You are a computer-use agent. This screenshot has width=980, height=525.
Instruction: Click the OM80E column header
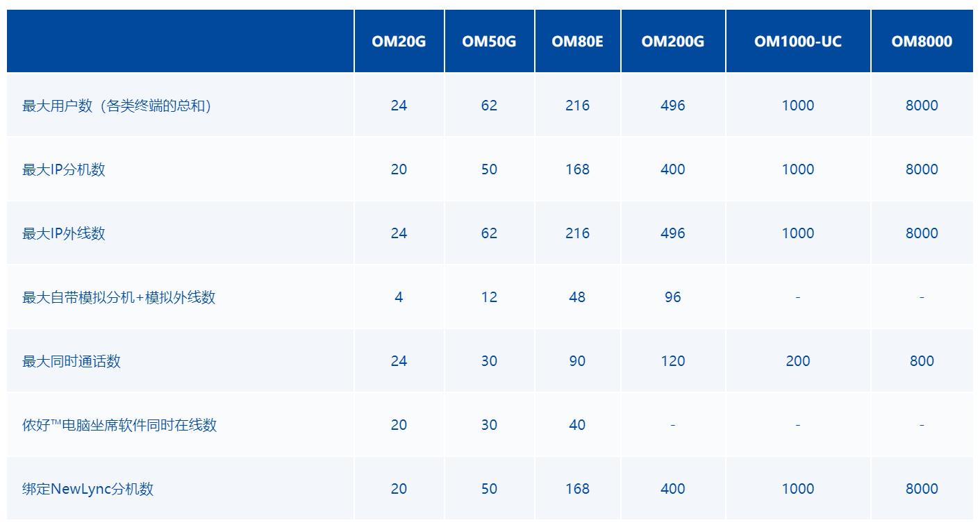click(x=577, y=42)
